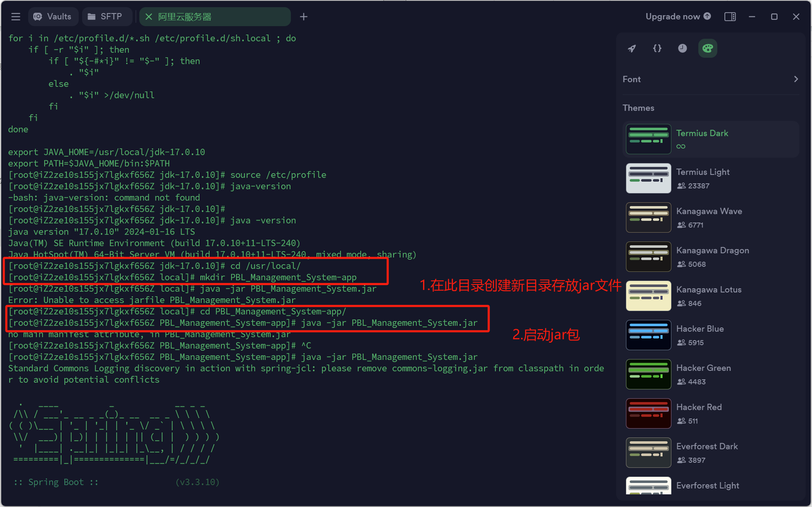The image size is (812, 507).
Task: Expand the Font settings chevron
Action: 795,79
